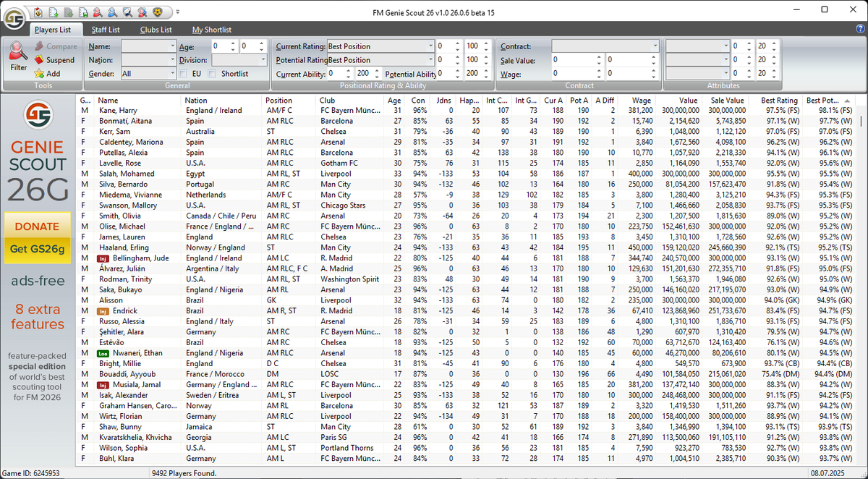Open the Division filter dropdown

click(x=238, y=60)
